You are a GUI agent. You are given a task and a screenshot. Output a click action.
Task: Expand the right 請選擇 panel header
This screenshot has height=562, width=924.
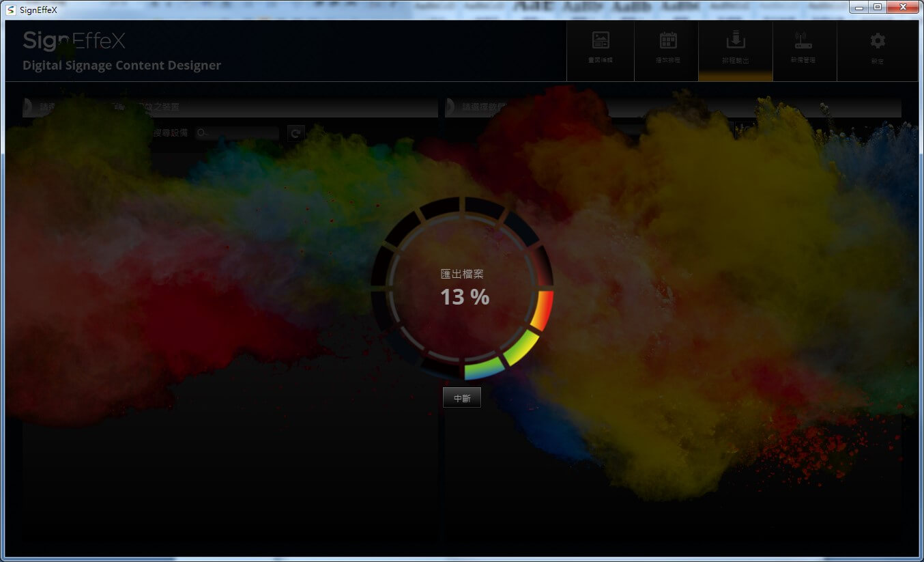672,108
